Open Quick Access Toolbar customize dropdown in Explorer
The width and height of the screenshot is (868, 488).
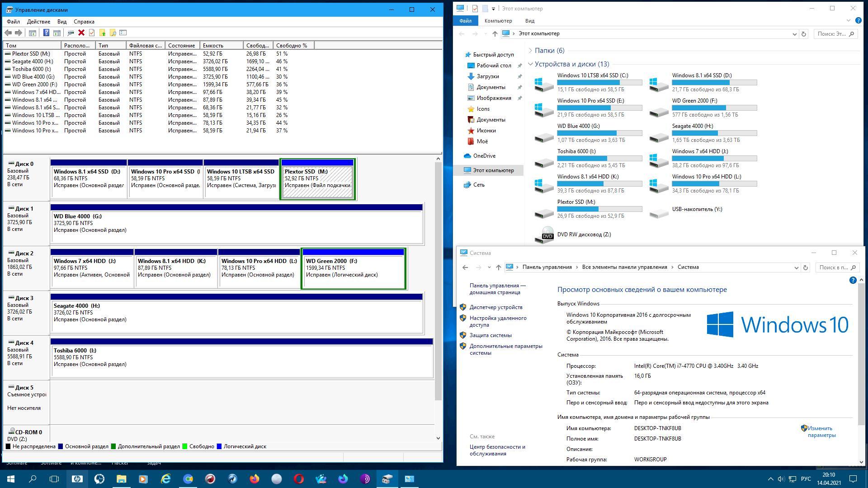[x=493, y=8]
